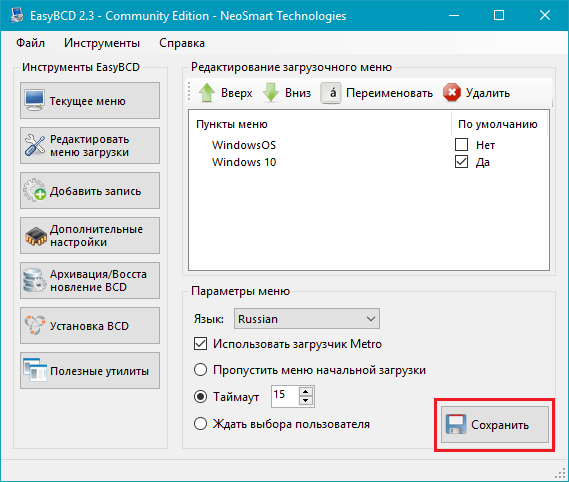Image resolution: width=569 pixels, height=482 pixels.
Task: Maximize the EasyBCD window
Action: point(499,16)
